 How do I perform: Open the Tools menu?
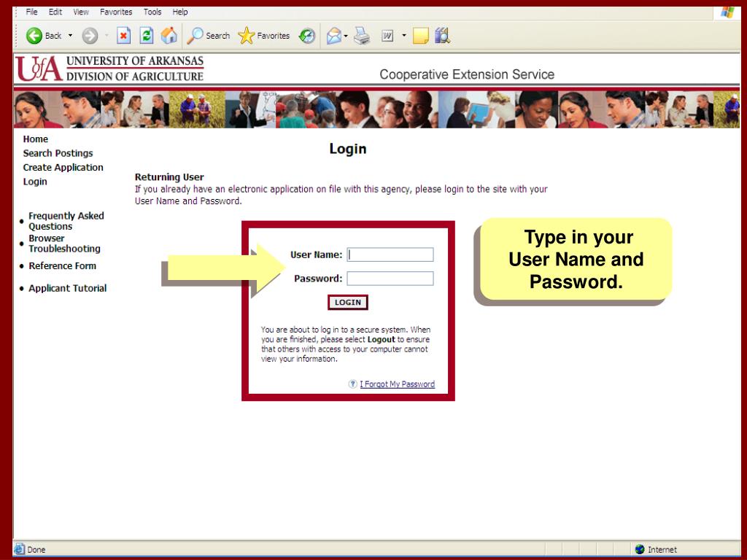[152, 12]
